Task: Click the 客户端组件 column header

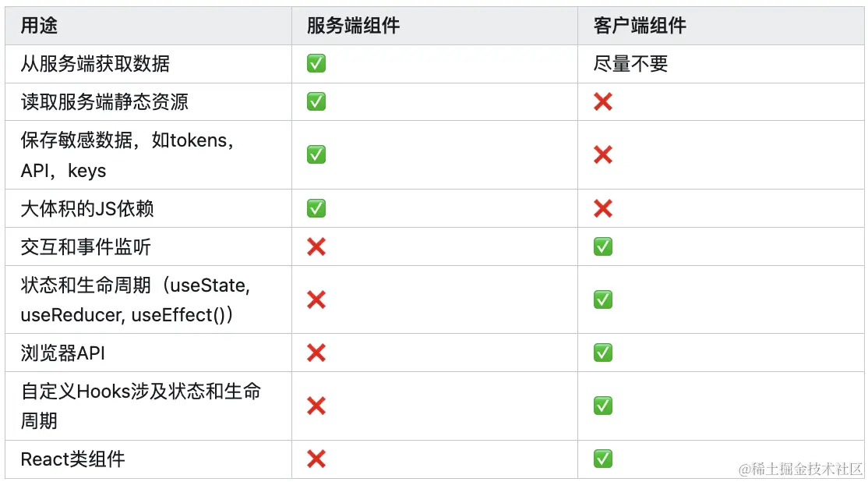Action: coord(640,26)
